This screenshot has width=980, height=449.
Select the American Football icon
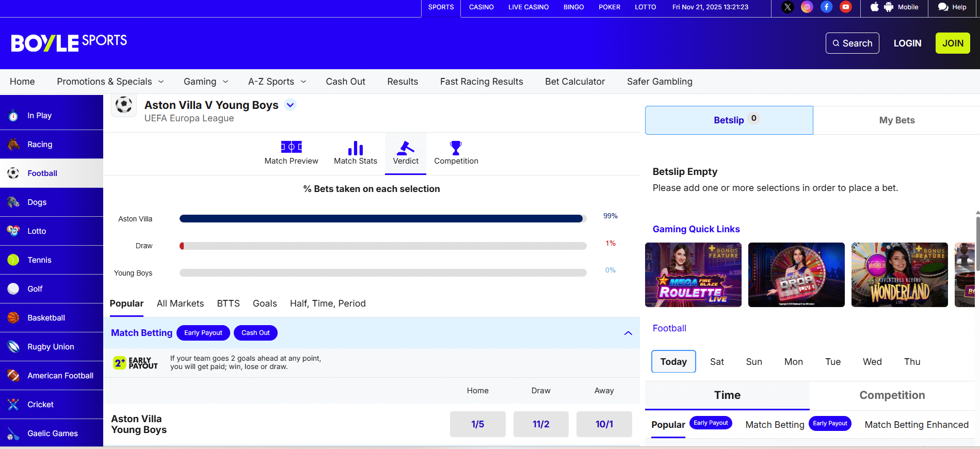point(13,376)
